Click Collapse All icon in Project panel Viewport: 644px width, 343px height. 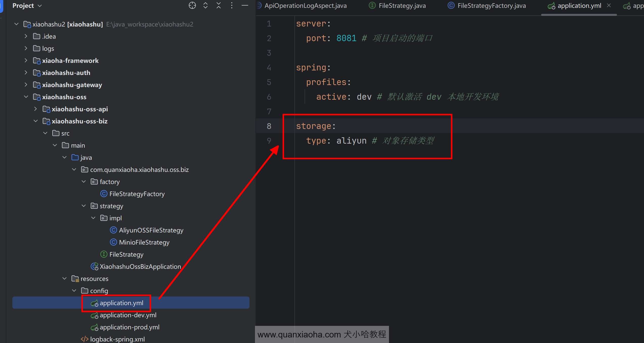click(x=219, y=5)
